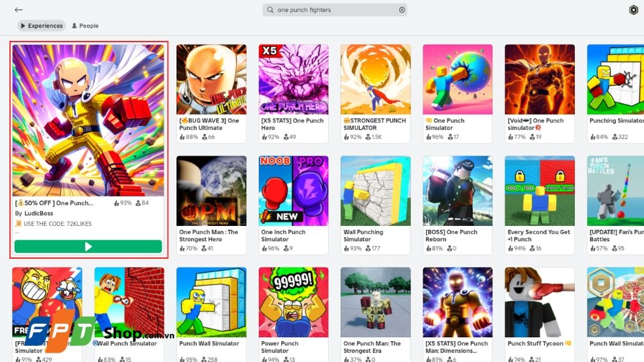644x362 pixels.
Task: Click the search box containing 'one punch fighters'
Action: (x=335, y=10)
